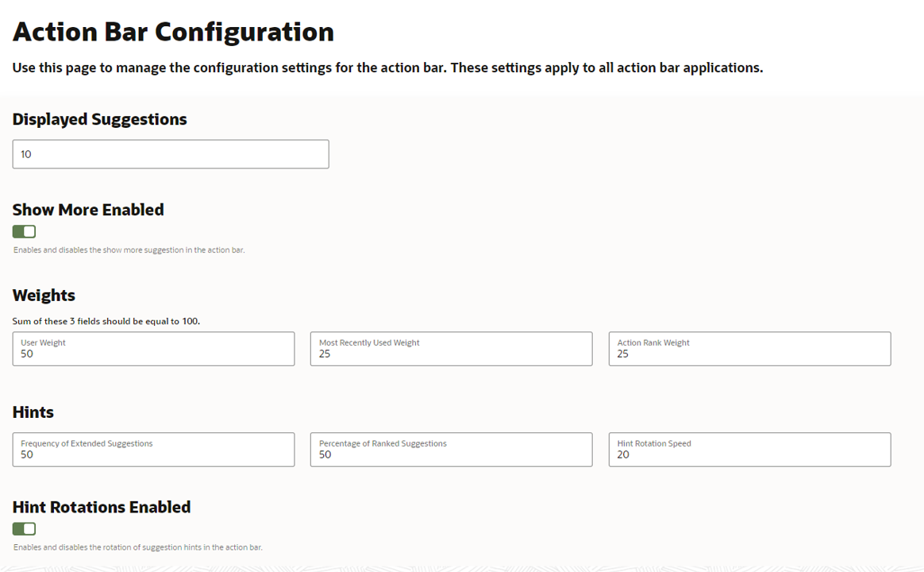This screenshot has height=572, width=924.
Task: Select the Action Rank Weight field
Action: [749, 349]
